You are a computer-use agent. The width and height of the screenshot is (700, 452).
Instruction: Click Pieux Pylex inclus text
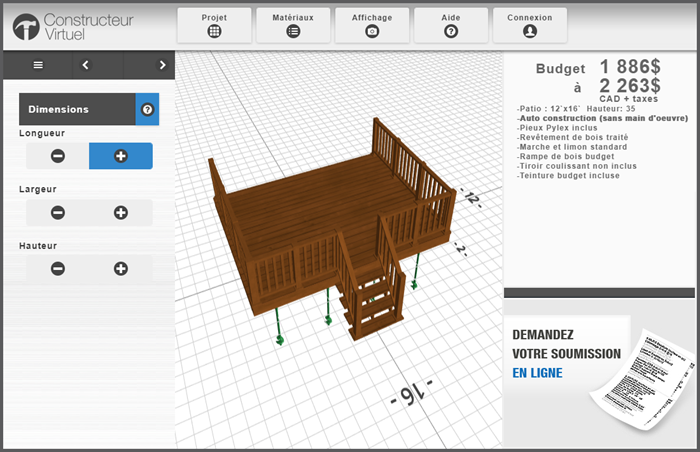pos(557,128)
